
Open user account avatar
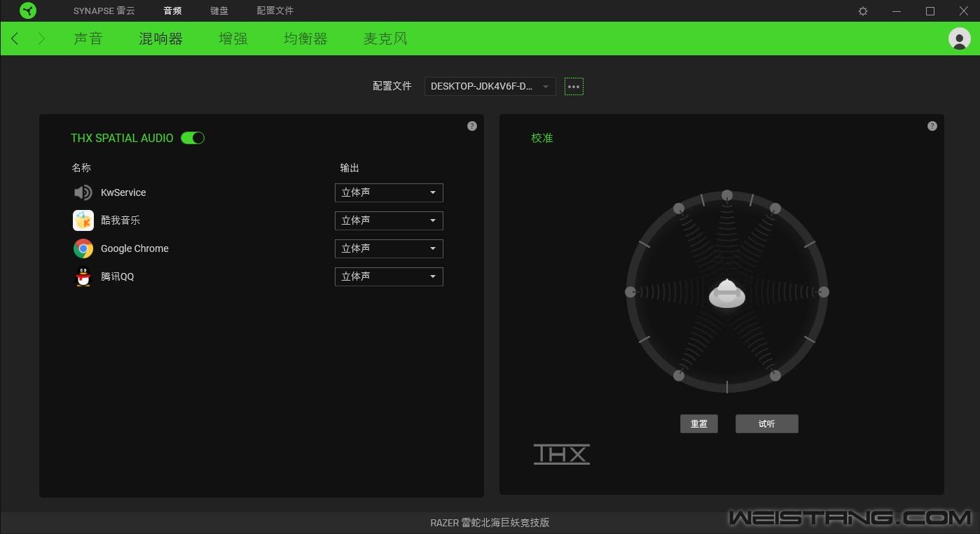(959, 38)
